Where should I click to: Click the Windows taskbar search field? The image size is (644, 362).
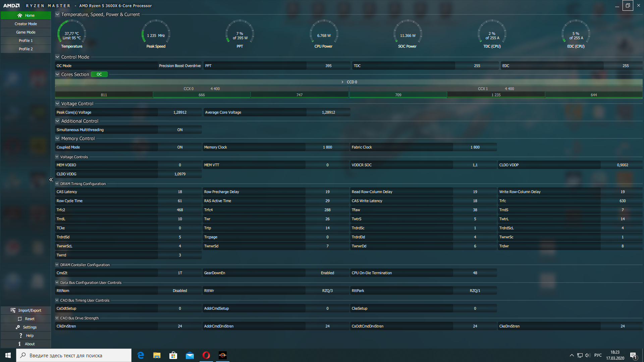[x=74, y=355]
